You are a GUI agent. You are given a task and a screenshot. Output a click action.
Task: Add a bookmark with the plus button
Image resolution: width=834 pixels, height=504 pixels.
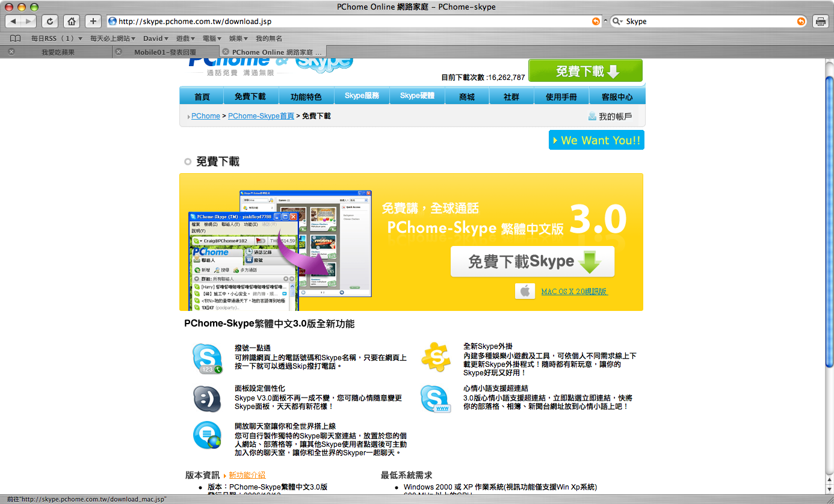[93, 21]
